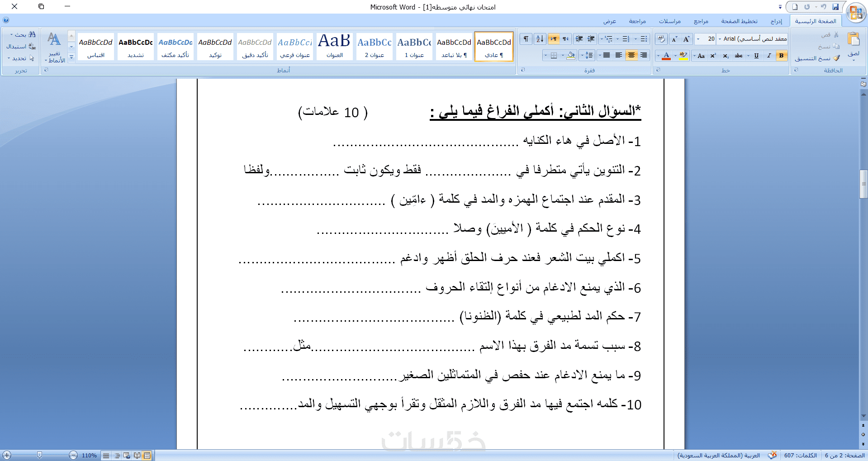Switch to the Page Layout (تخطيط الصفحة) tab
The height and width of the screenshot is (461, 868).
tap(739, 21)
